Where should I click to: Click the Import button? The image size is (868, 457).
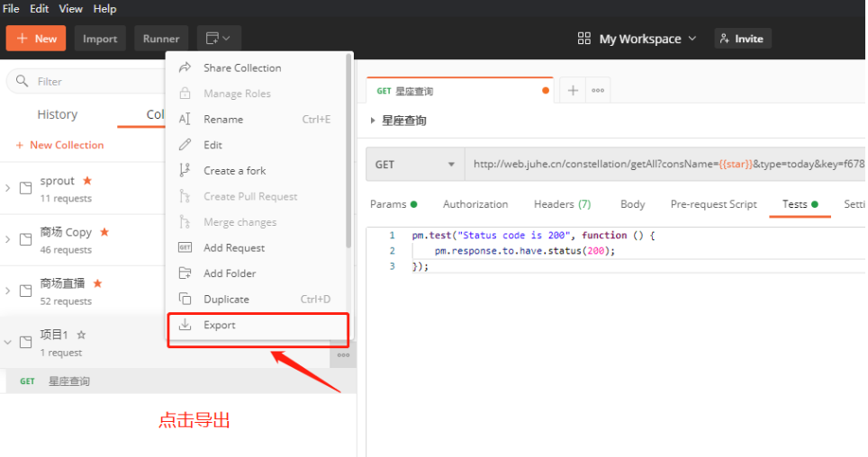pos(100,38)
